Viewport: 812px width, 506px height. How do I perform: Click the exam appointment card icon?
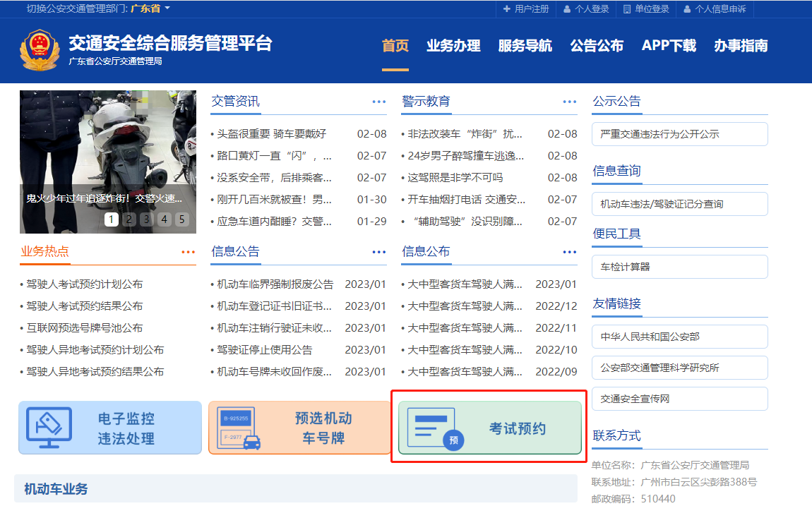point(435,428)
